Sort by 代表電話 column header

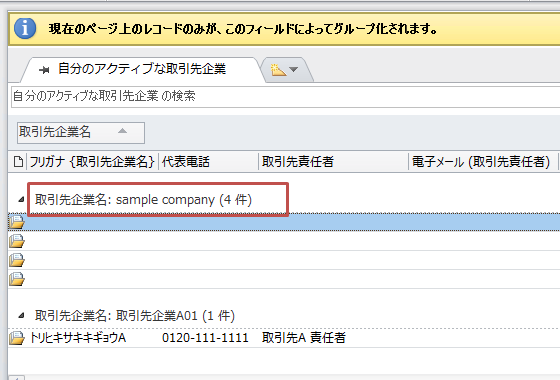[x=208, y=162]
